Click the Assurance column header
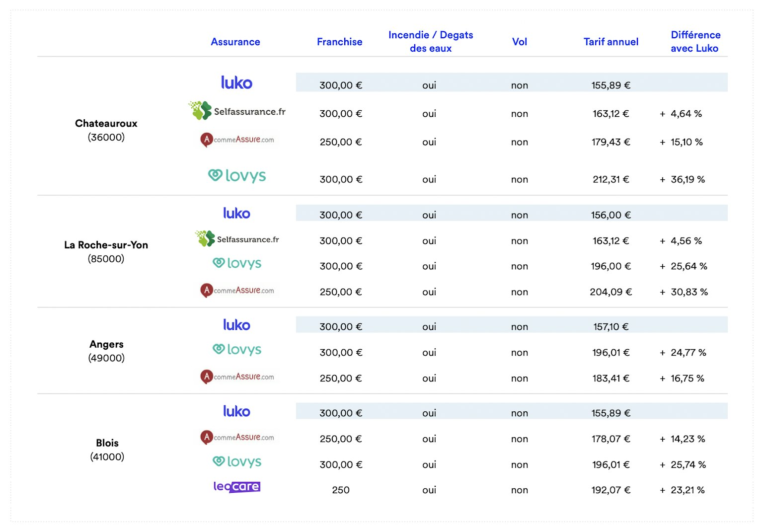Viewport: 763px width, 532px height. coord(235,42)
